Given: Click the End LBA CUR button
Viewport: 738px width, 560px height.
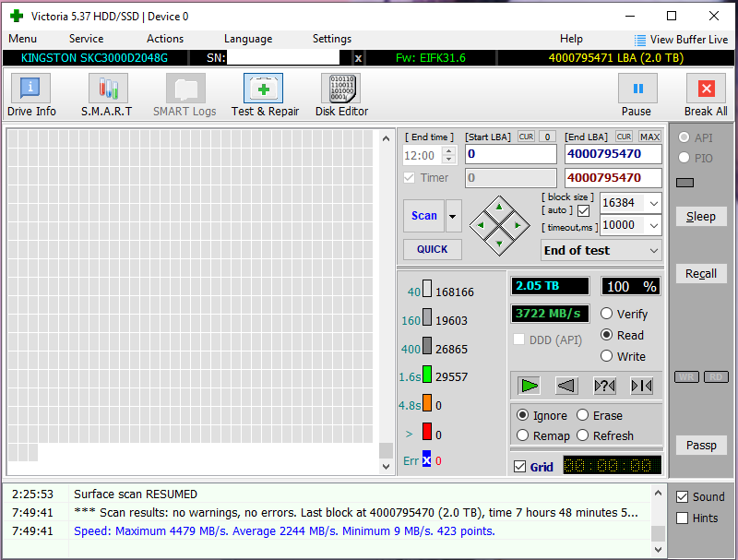Looking at the screenshot, I should [625, 137].
